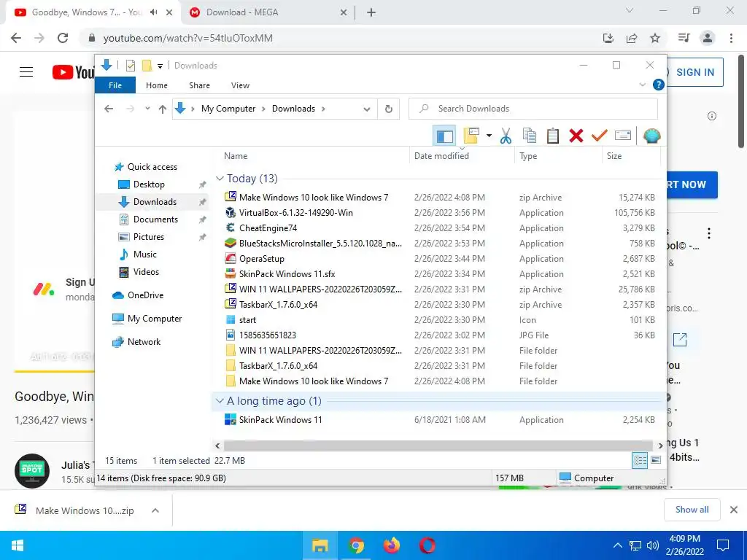Viewport: 747px width, 560px height.
Task: Toggle the navigation pane layout icon
Action: tap(444, 136)
